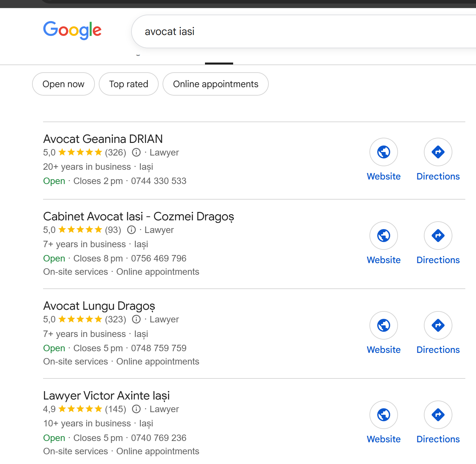Viewport: 476px width, 464px height.
Task: Click the stars rating with (93) reviews
Action: pos(80,230)
